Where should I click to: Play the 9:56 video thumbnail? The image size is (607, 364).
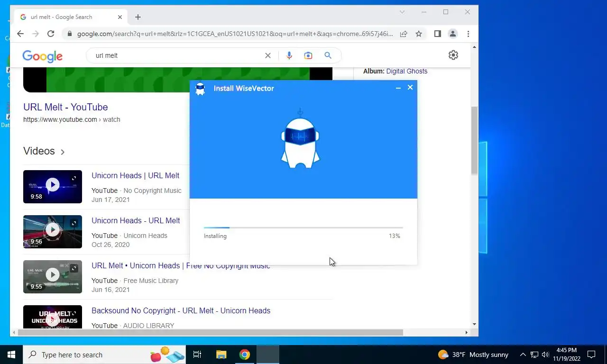point(53,232)
